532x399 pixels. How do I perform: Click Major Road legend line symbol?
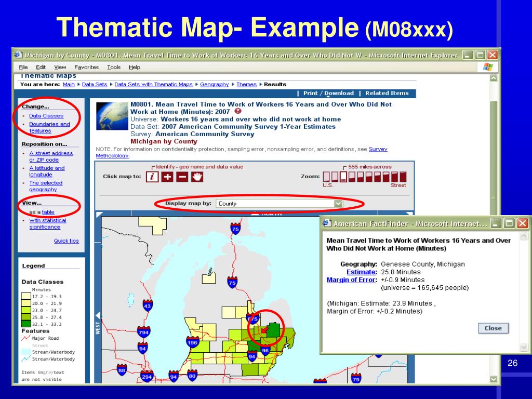(26, 338)
